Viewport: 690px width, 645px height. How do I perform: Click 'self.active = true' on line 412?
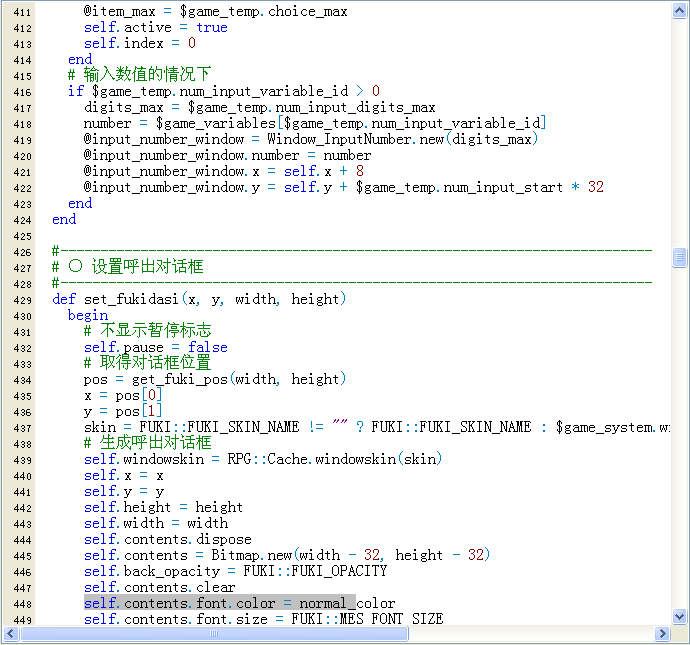coord(156,27)
